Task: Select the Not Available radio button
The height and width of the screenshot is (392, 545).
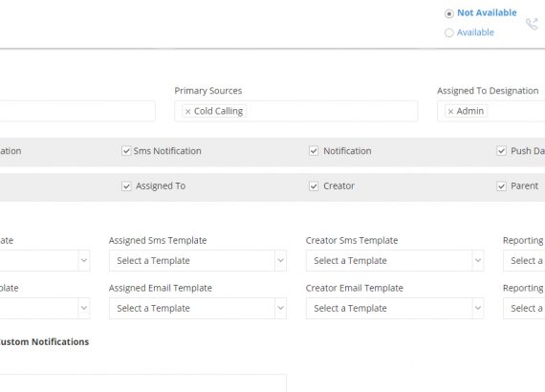Action: tap(449, 13)
